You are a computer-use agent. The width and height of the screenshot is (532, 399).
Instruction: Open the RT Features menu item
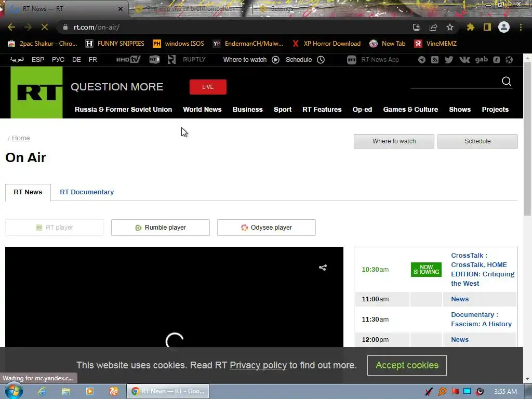(322, 110)
